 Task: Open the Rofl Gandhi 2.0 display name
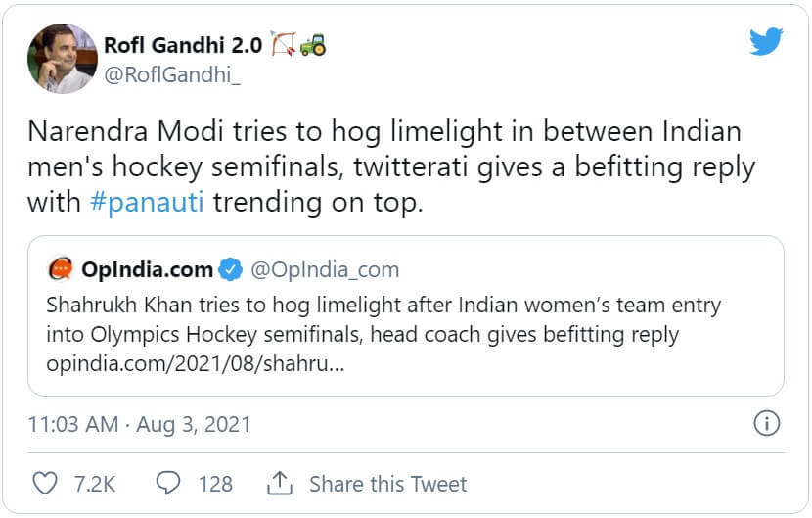[182, 44]
